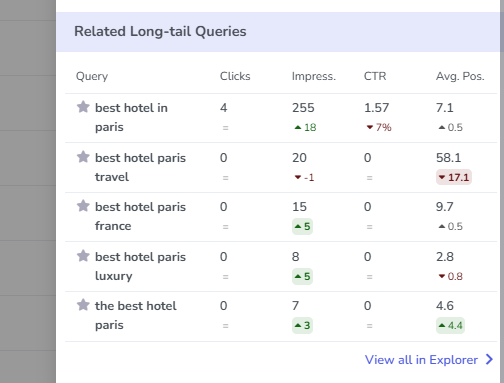Select 'best hotel paris travel' query text
Image resolution: width=504 pixels, height=383 pixels.
(140, 167)
